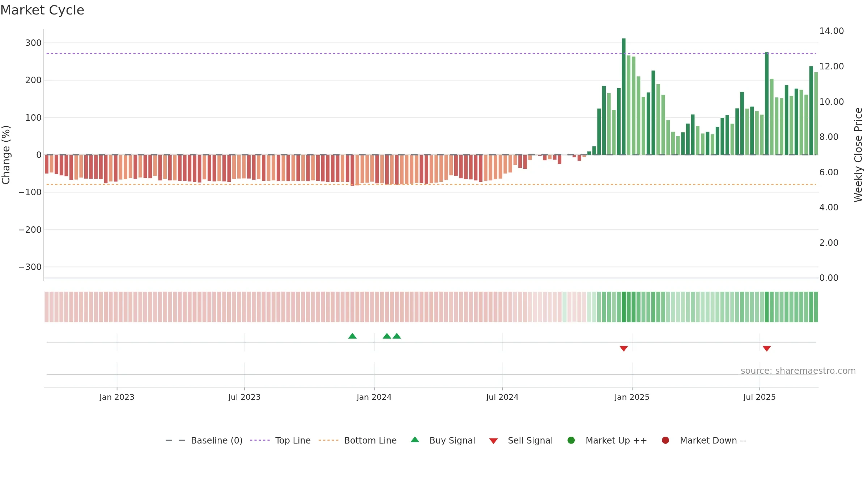Select the second buy signal after Jan 2024

[387, 336]
